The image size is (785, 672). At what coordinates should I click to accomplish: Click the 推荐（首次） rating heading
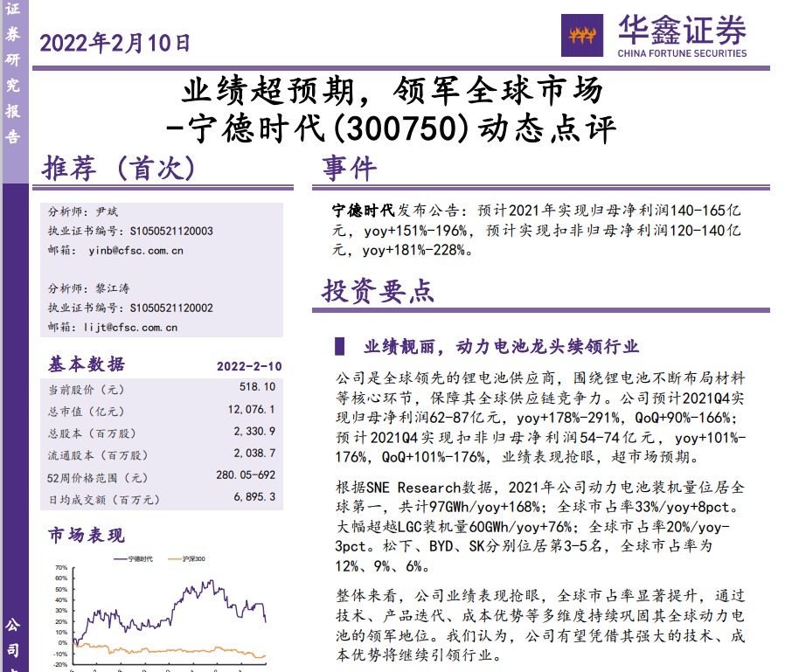[119, 168]
